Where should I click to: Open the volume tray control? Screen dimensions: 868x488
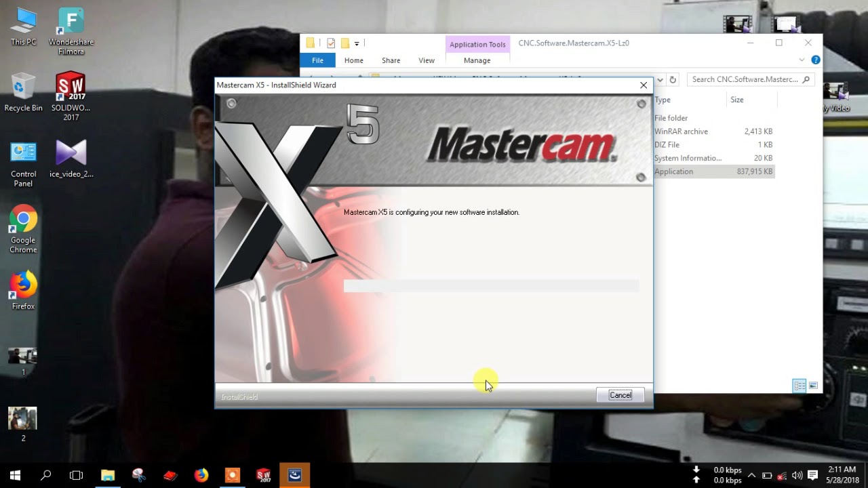797,475
